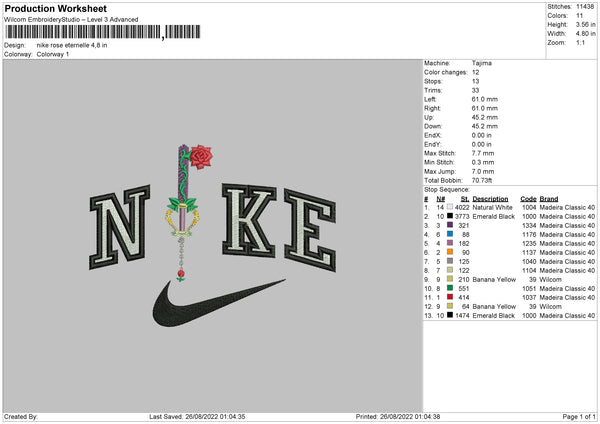Click the yellow swatch in stop row 12
This screenshot has height=424, width=600.
pos(450,306)
